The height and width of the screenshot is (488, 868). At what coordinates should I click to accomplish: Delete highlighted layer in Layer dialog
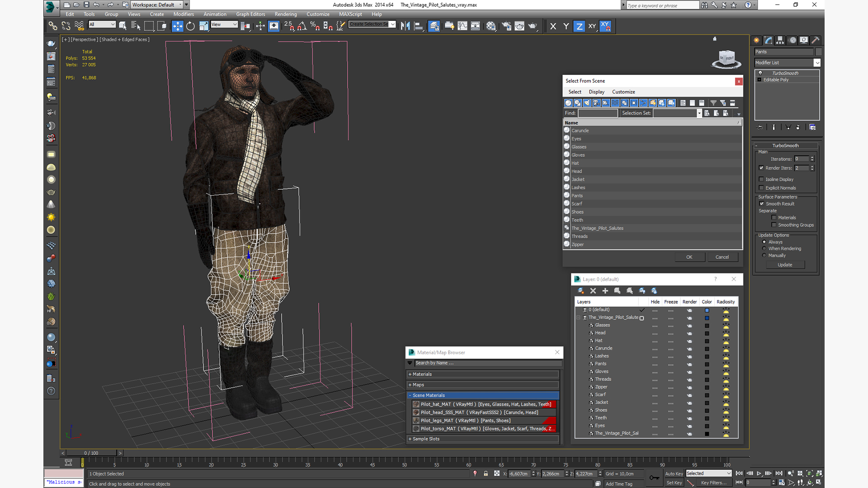pos(593,291)
